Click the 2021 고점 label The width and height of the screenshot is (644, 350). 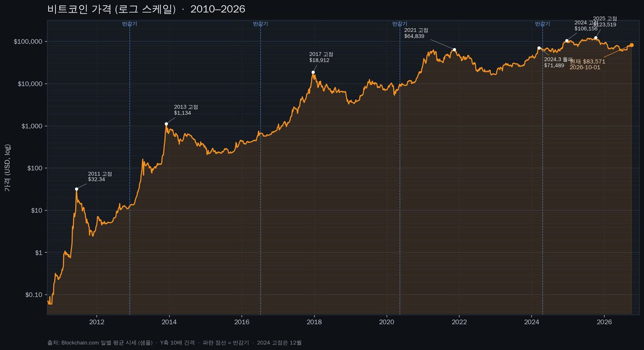pos(416,31)
